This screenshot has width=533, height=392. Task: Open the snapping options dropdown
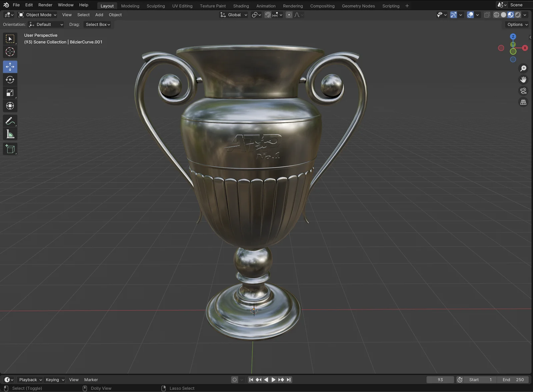tap(277, 15)
